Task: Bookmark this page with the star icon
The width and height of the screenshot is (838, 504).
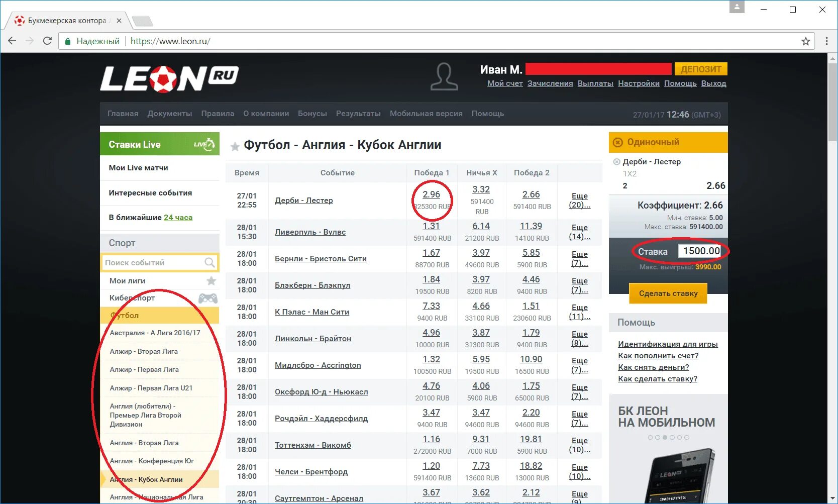Action: 806,41
